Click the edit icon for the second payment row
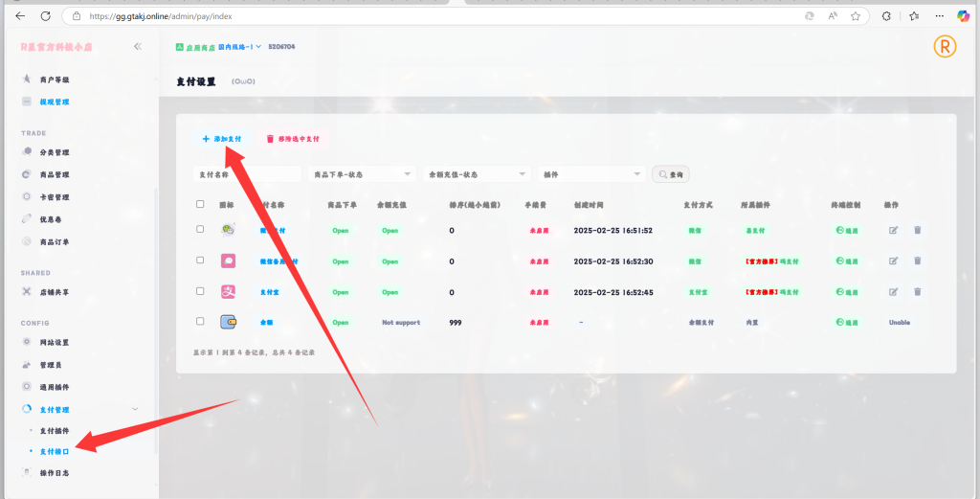 [x=894, y=261]
